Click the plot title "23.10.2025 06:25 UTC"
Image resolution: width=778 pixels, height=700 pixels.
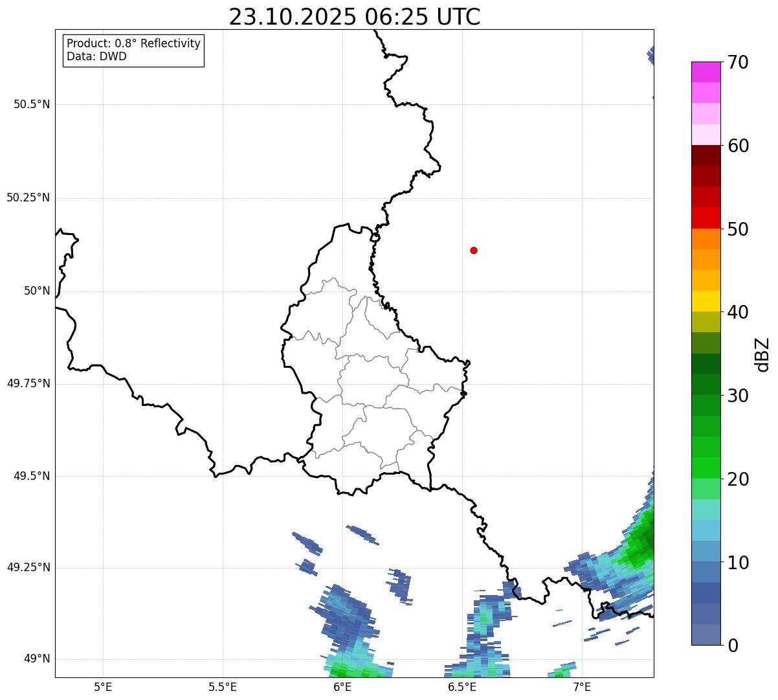click(355, 17)
